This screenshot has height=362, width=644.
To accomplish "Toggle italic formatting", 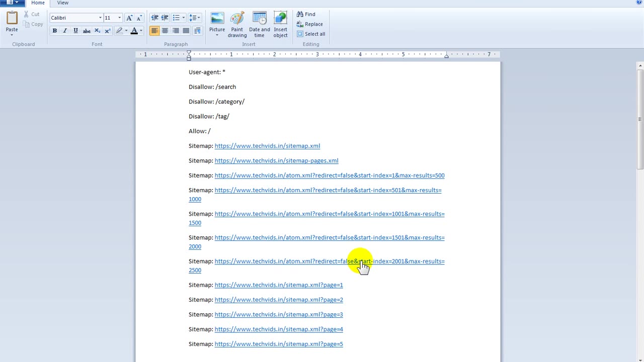I will [x=65, y=31].
